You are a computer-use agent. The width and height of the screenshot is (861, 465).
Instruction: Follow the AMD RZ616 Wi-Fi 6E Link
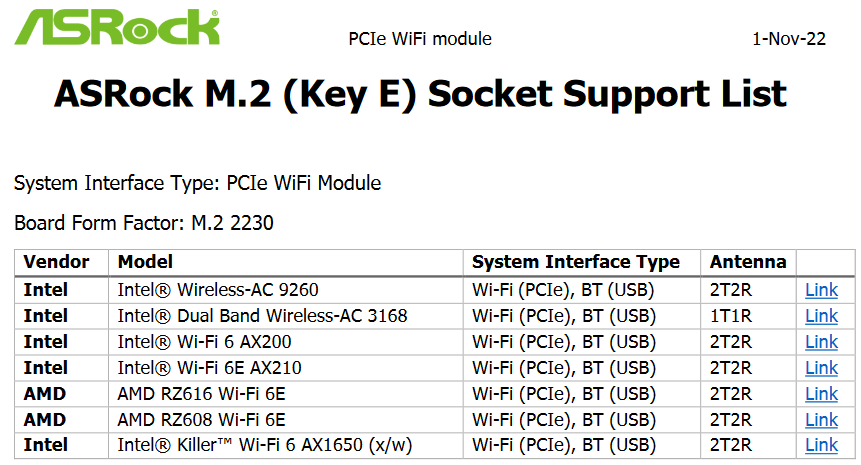[x=821, y=394]
